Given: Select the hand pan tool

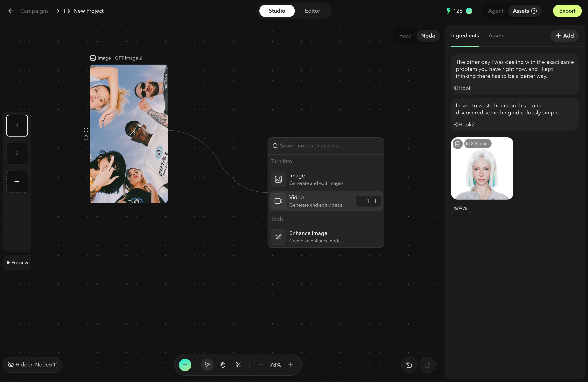Looking at the screenshot, I should (223, 365).
